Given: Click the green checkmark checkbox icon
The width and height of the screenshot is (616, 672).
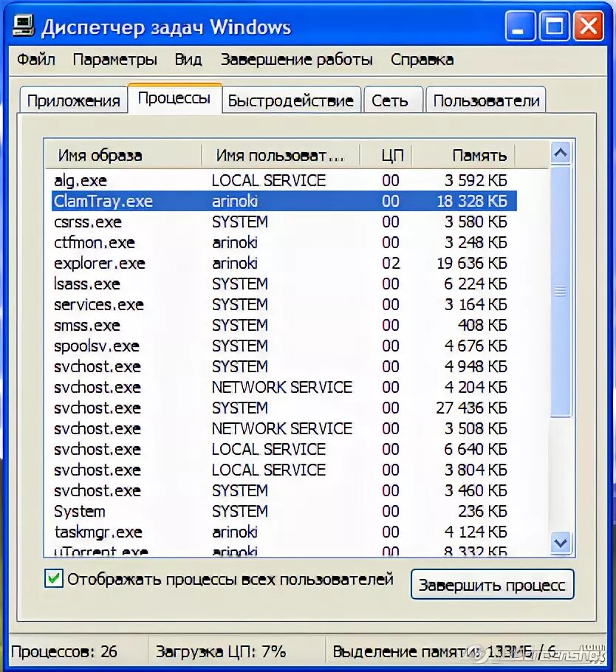Looking at the screenshot, I should tap(52, 580).
